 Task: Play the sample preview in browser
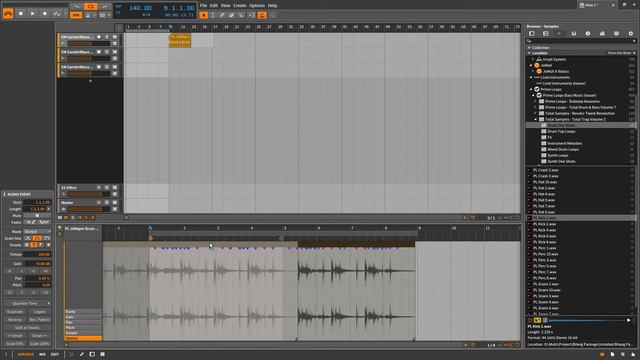tap(629, 320)
